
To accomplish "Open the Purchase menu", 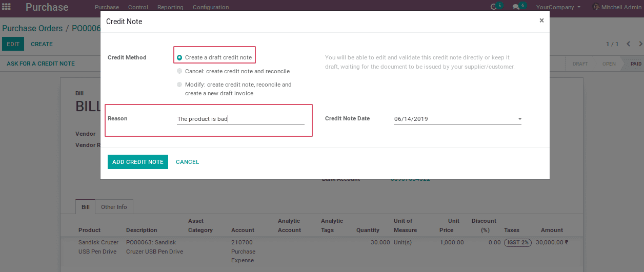I will (x=107, y=7).
